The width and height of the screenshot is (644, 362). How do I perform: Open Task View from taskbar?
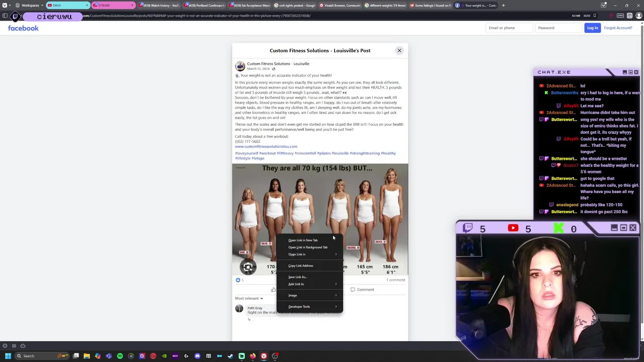(x=76, y=356)
